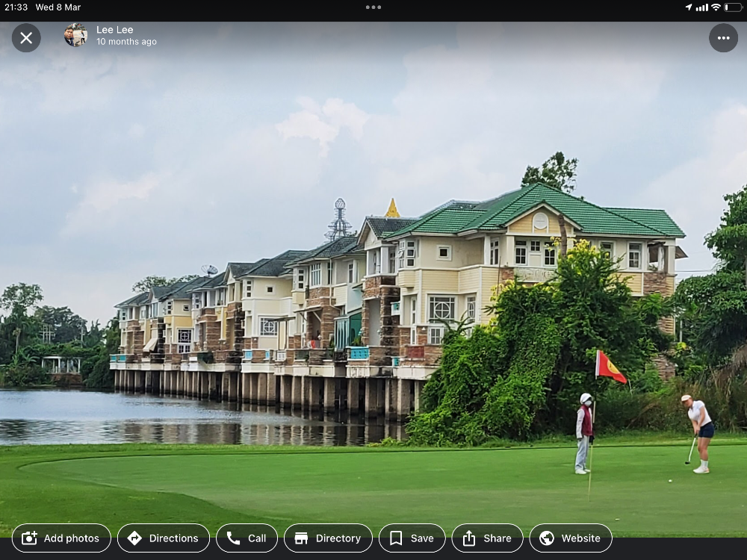Save this place with Save button
This screenshot has width=747, height=560.
tap(412, 538)
